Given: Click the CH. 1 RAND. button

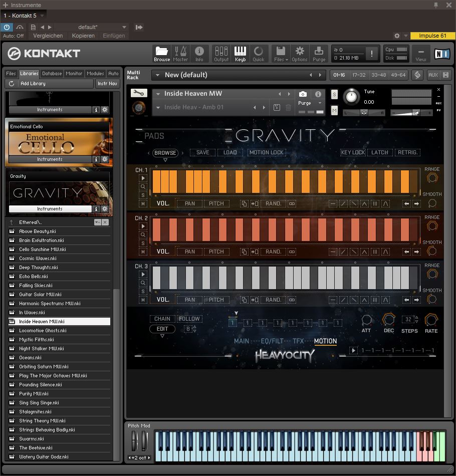Looking at the screenshot, I should click(x=273, y=204).
